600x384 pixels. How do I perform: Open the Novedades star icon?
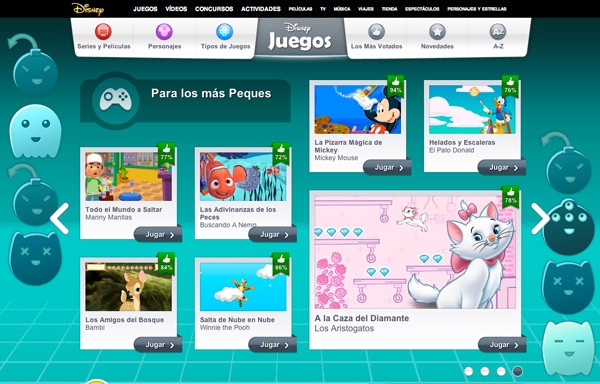(437, 32)
